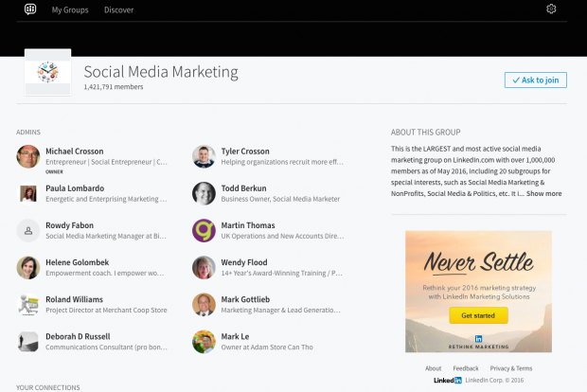
Task: Click the Social Media Marketing group logo
Action: (x=47, y=72)
